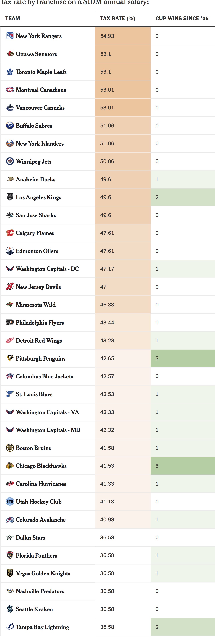
Task: Sort by TAX RATE (%) column header
Action: click(x=118, y=19)
